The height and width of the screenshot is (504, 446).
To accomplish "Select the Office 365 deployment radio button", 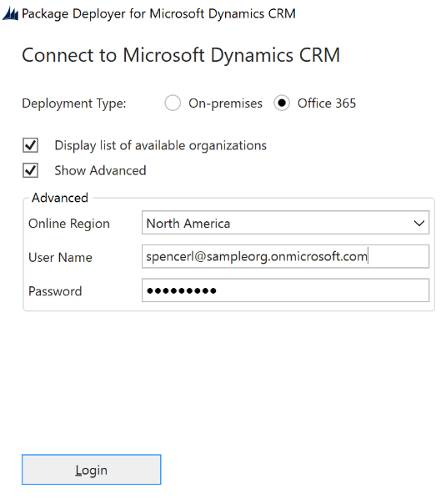I will 282,103.
